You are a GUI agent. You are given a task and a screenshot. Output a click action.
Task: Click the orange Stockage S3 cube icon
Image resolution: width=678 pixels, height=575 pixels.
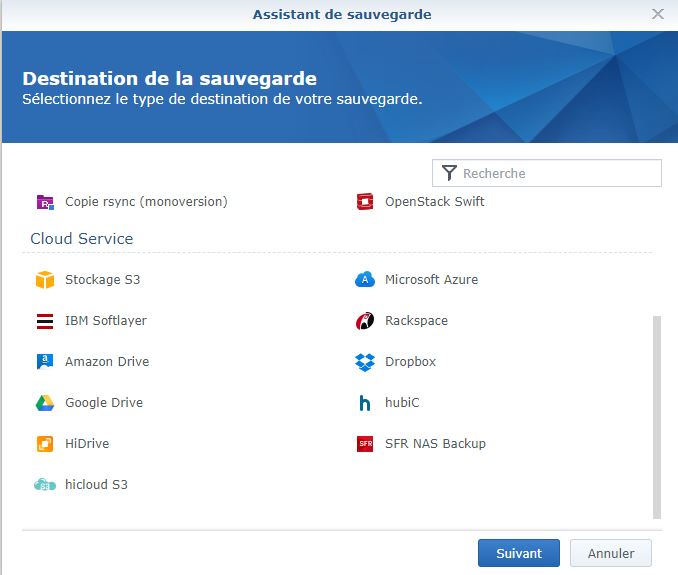coord(45,280)
